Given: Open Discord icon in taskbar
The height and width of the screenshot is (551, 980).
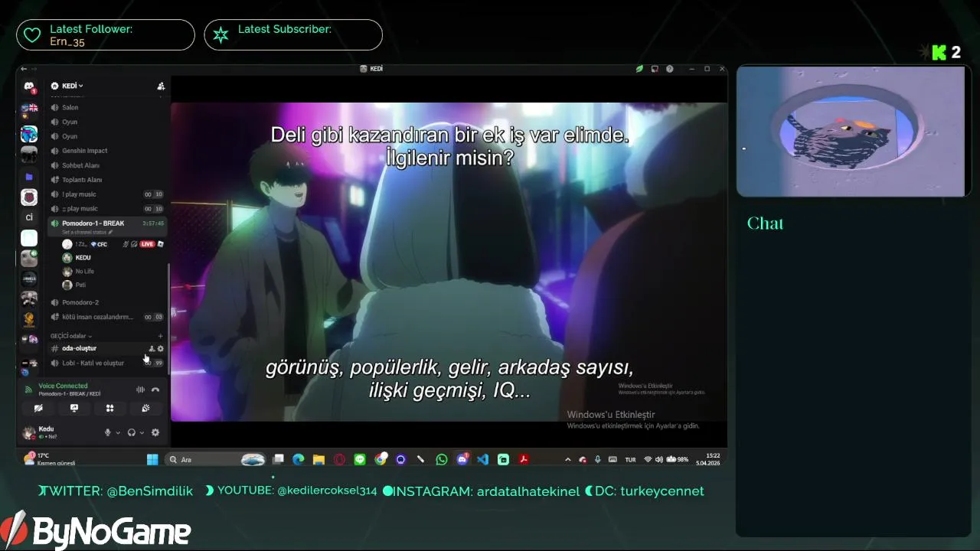Looking at the screenshot, I should coord(462,459).
